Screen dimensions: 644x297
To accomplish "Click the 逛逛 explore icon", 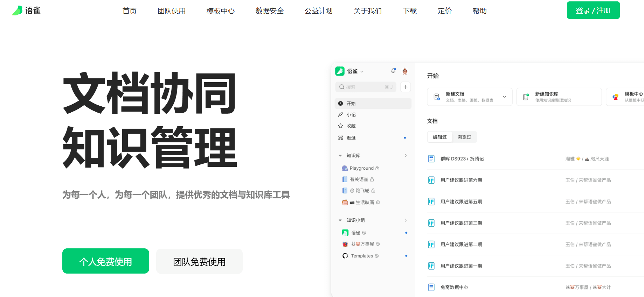I will click(340, 138).
